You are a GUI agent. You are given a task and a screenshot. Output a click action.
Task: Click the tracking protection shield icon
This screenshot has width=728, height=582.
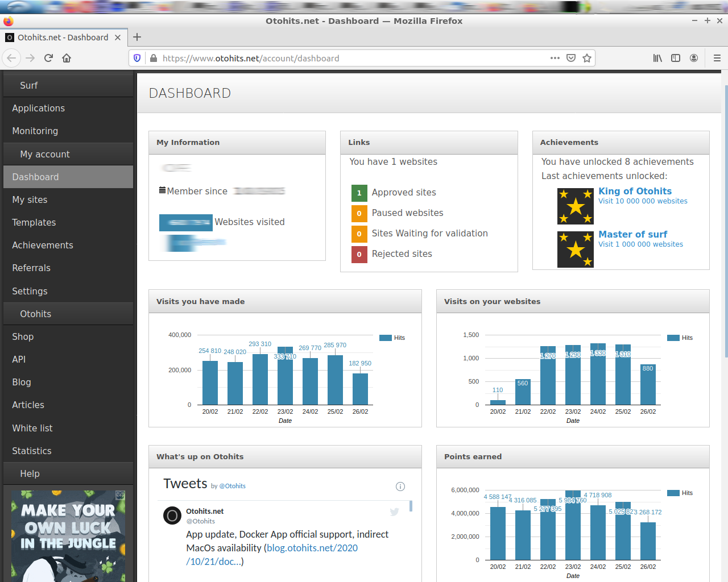pos(137,58)
